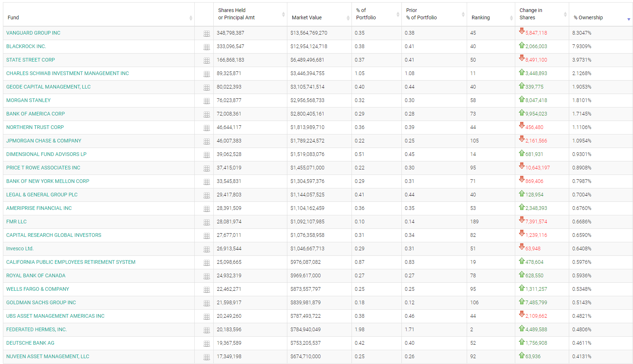Open grid icon for Vanguard Group Inc row
Image resolution: width=633 pixels, height=364 pixels.
[x=207, y=34]
